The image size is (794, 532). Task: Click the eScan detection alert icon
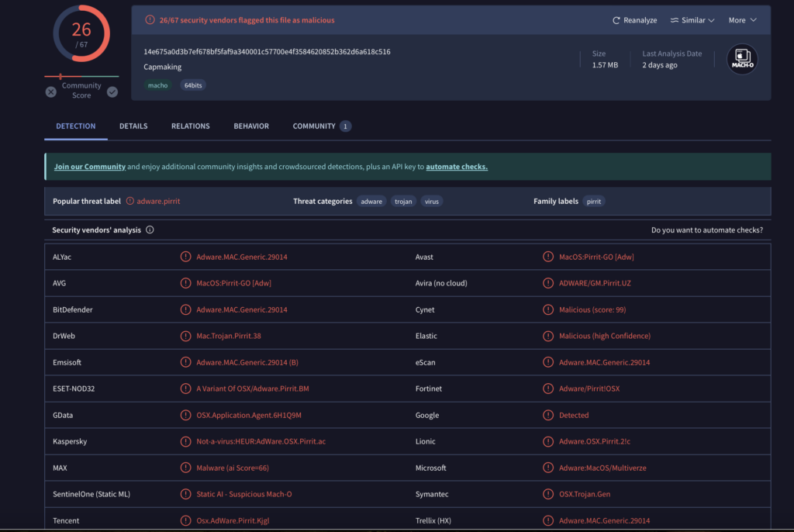tap(548, 362)
